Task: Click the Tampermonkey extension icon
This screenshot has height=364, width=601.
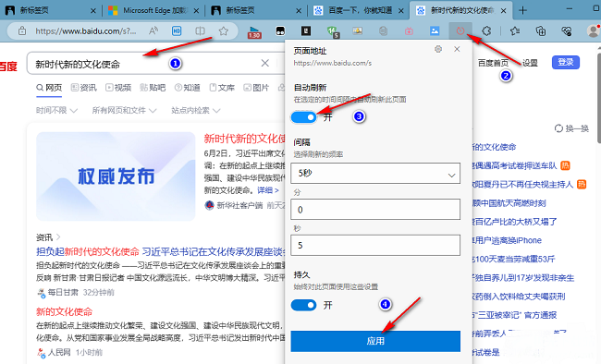Action: pyautogui.click(x=280, y=30)
